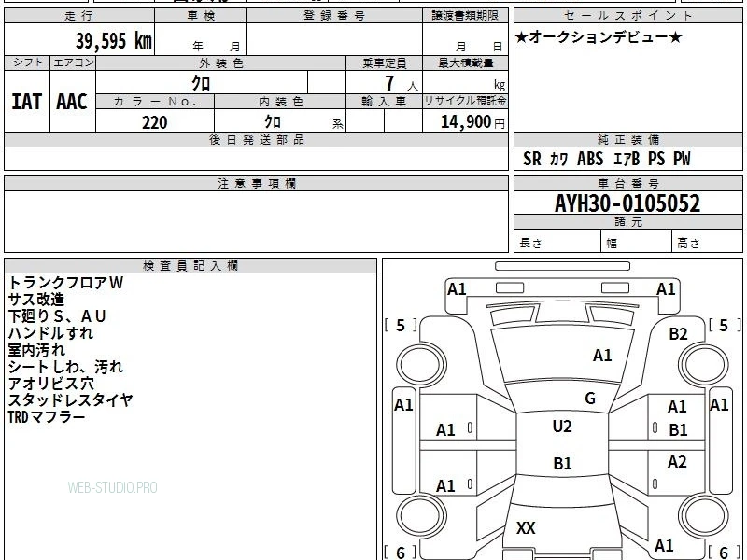Click the G mark on the windshield
This screenshot has height=560, width=747.
point(590,399)
